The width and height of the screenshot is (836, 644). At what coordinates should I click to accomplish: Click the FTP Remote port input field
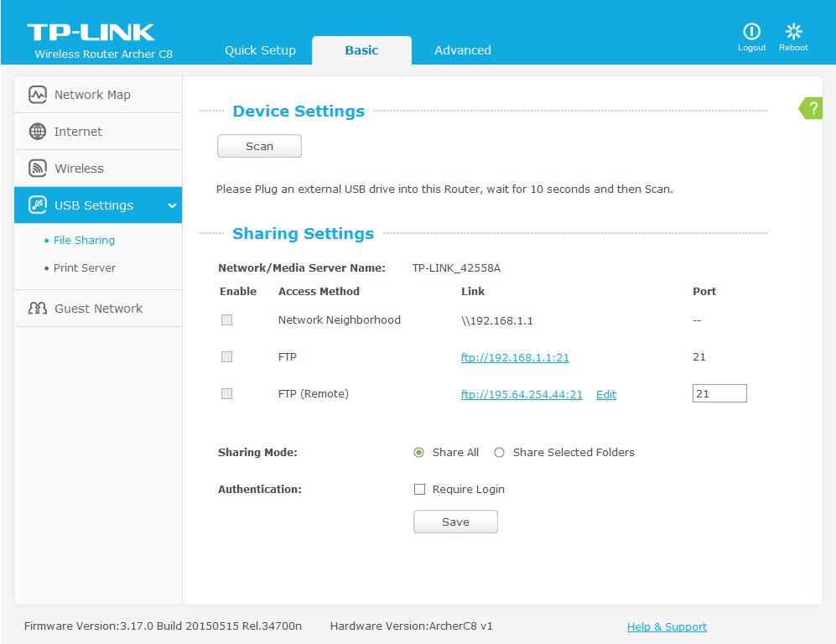pyautogui.click(x=719, y=393)
